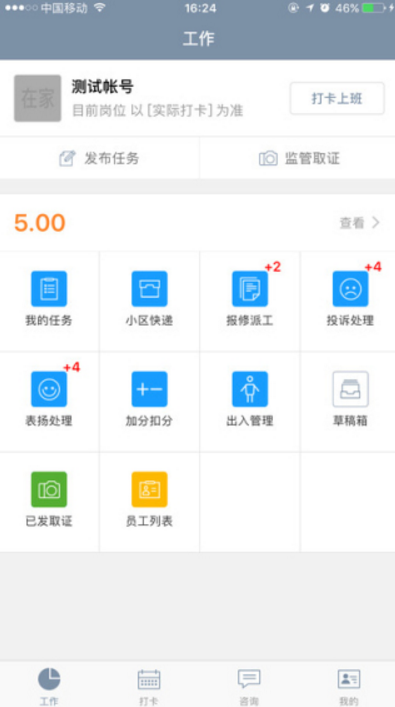Viewport: 395px width, 707px height.
Task: Open the 已发取证 green camera icon
Action: tap(49, 490)
